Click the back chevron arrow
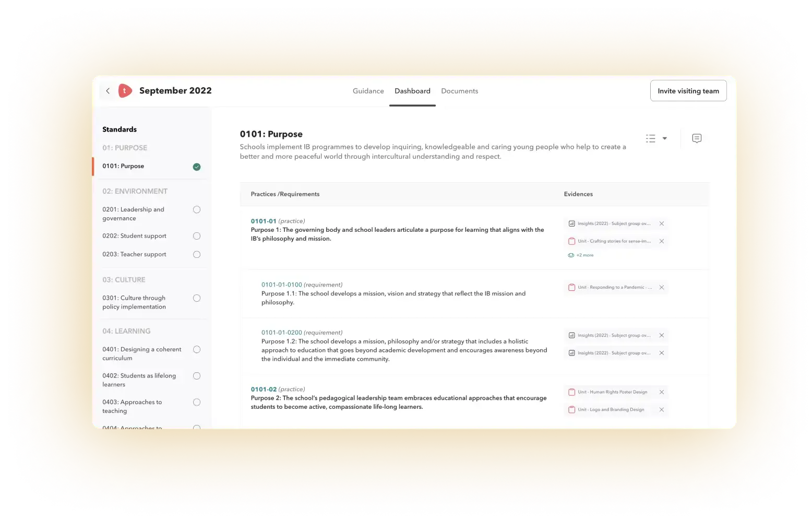This screenshot has height=521, width=812. coord(108,91)
